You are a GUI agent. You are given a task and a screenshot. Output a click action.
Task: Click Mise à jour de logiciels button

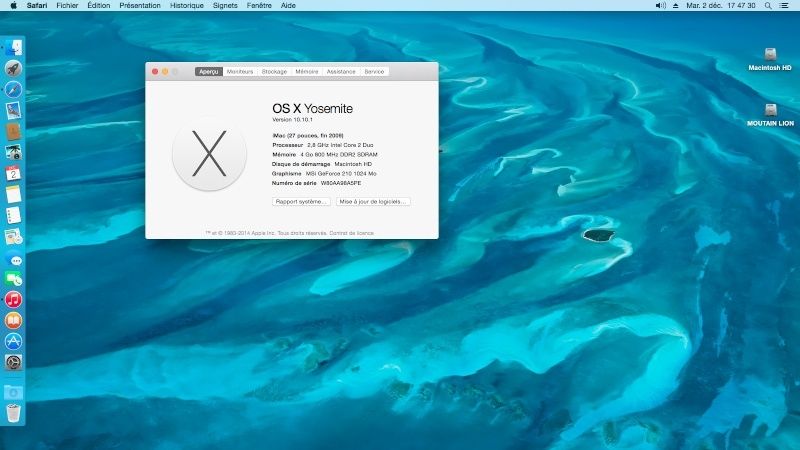(x=373, y=202)
